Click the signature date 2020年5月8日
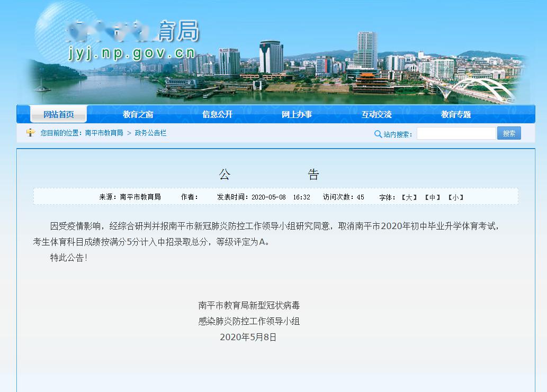547x392 pixels. tap(248, 337)
